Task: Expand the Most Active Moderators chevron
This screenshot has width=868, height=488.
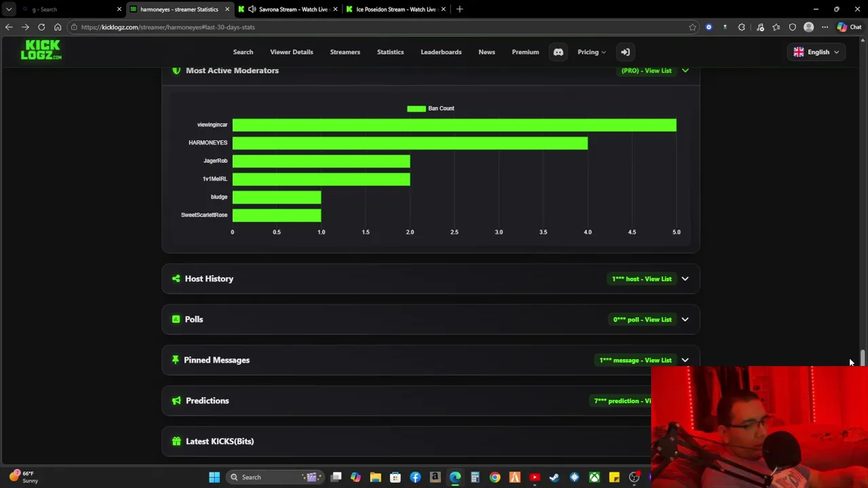Action: (x=685, y=70)
